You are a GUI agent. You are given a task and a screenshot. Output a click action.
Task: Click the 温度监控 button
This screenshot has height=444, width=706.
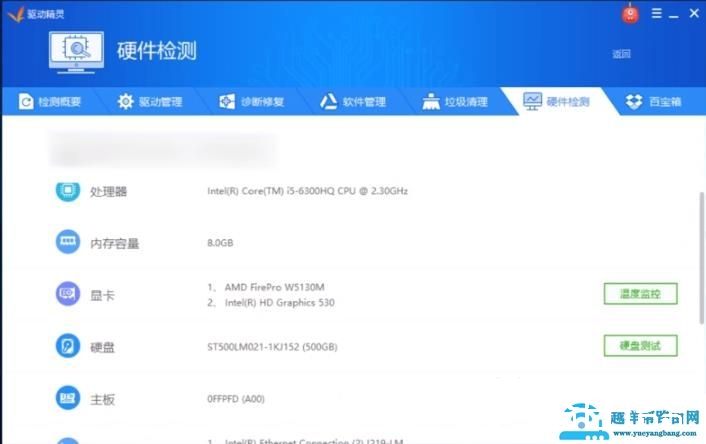pos(640,294)
